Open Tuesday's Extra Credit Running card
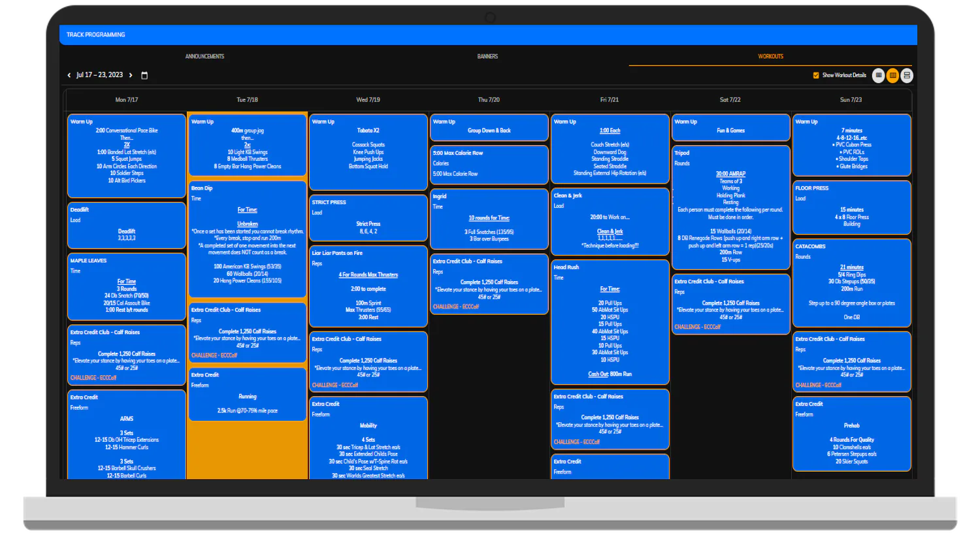 tap(248, 394)
